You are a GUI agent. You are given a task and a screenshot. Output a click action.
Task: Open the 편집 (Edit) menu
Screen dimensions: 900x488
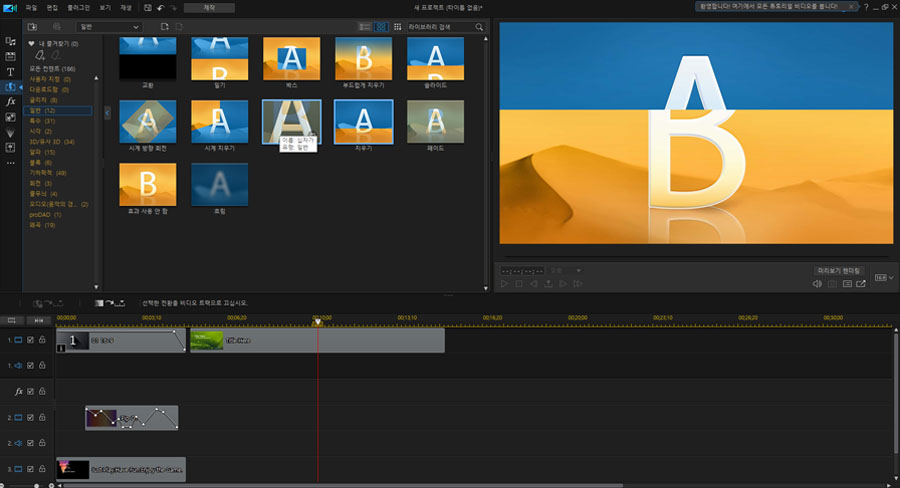click(x=52, y=8)
